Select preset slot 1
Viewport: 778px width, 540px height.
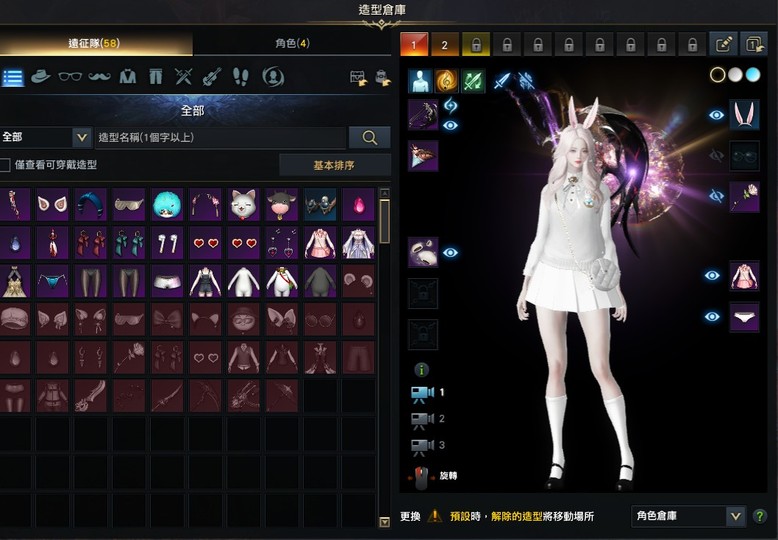(414, 45)
